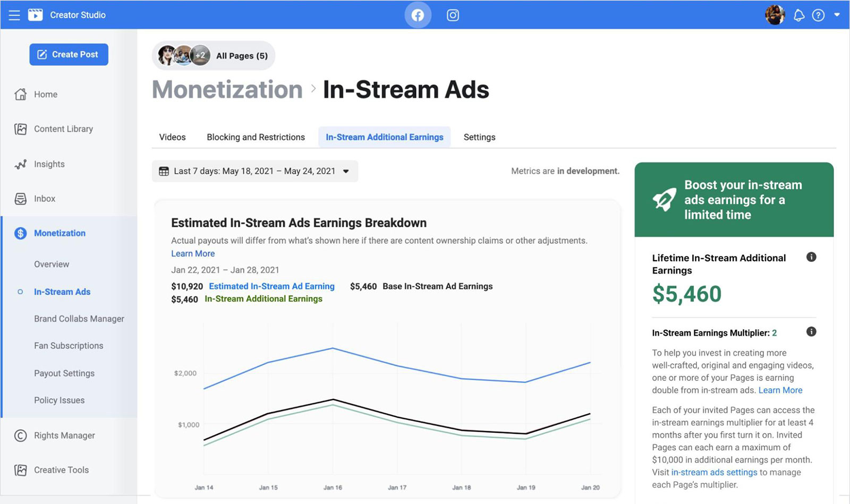Click the Estimated In-Stream Ad Earning legend
850x504 pixels.
pyautogui.click(x=271, y=286)
